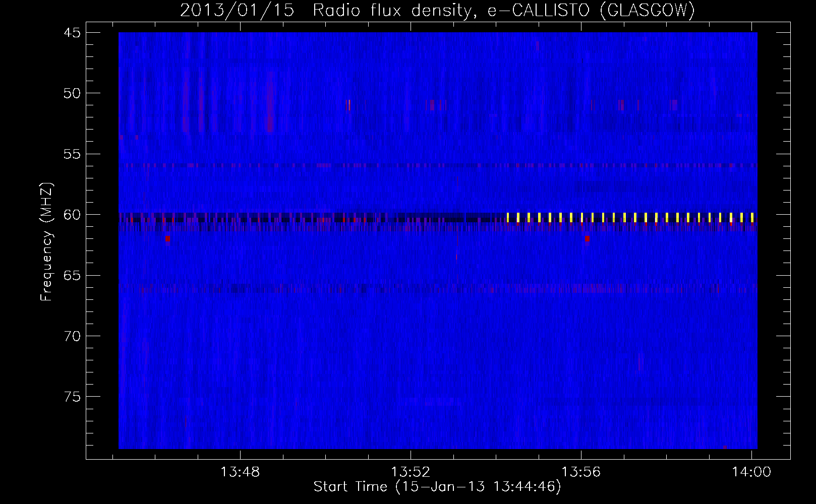Click the red spot near 62 MHz after 13:56
The height and width of the screenshot is (504, 816).
(x=587, y=239)
